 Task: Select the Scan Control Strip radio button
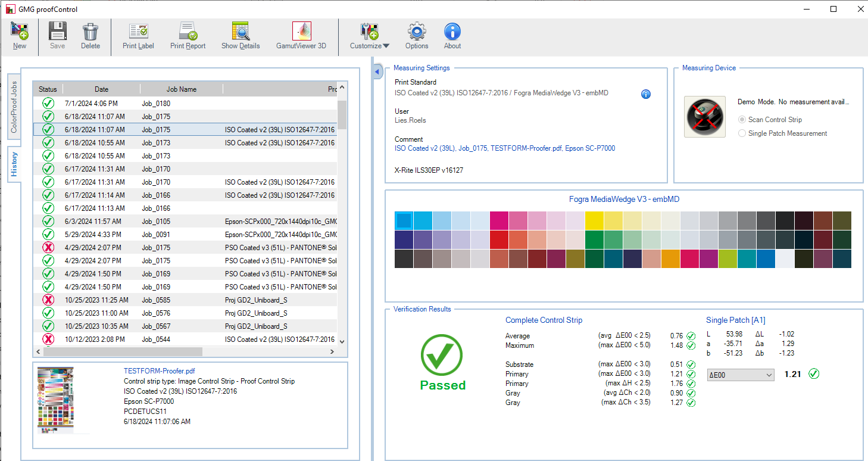click(742, 120)
